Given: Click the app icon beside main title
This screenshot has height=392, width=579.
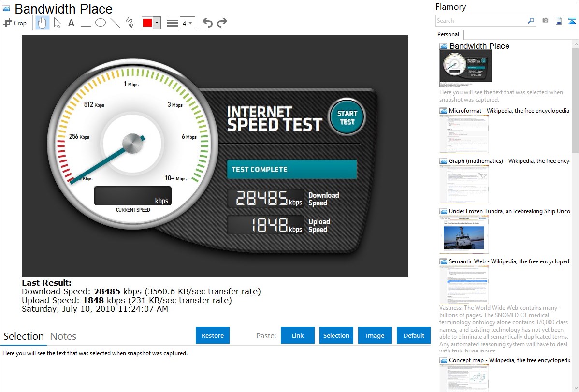Looking at the screenshot, I should pyautogui.click(x=6, y=8).
